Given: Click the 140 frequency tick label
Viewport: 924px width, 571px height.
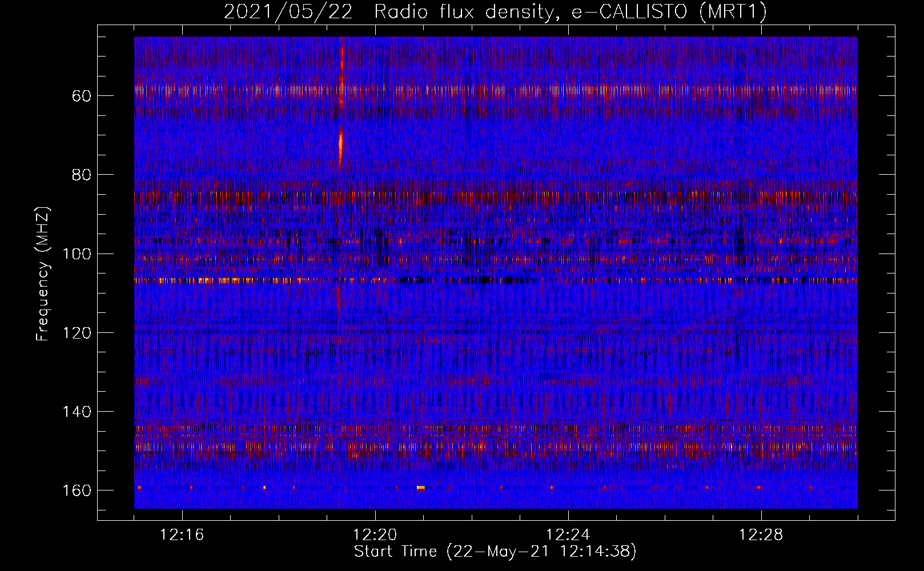Looking at the screenshot, I should 77,412.
